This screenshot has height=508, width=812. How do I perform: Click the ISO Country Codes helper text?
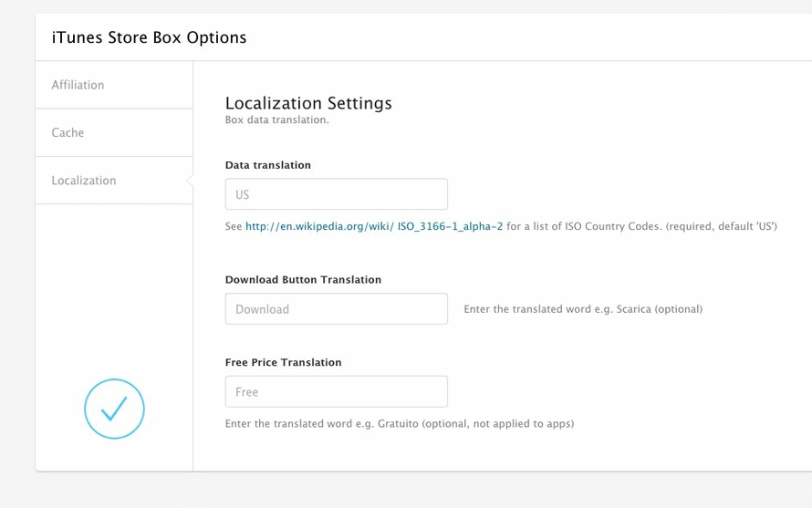[641, 226]
